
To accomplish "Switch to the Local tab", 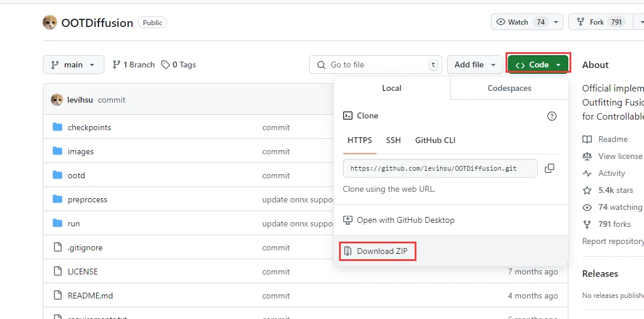I will click(x=392, y=88).
